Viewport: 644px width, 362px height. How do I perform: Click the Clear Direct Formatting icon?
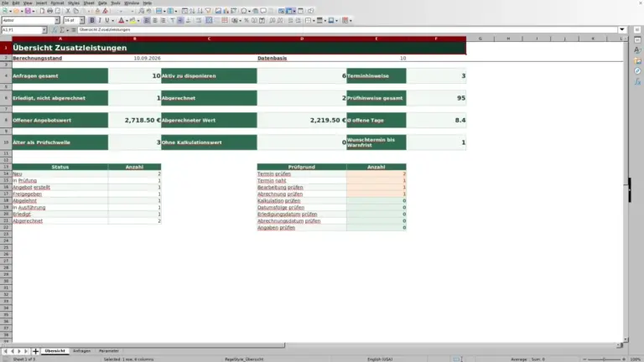coord(105,11)
